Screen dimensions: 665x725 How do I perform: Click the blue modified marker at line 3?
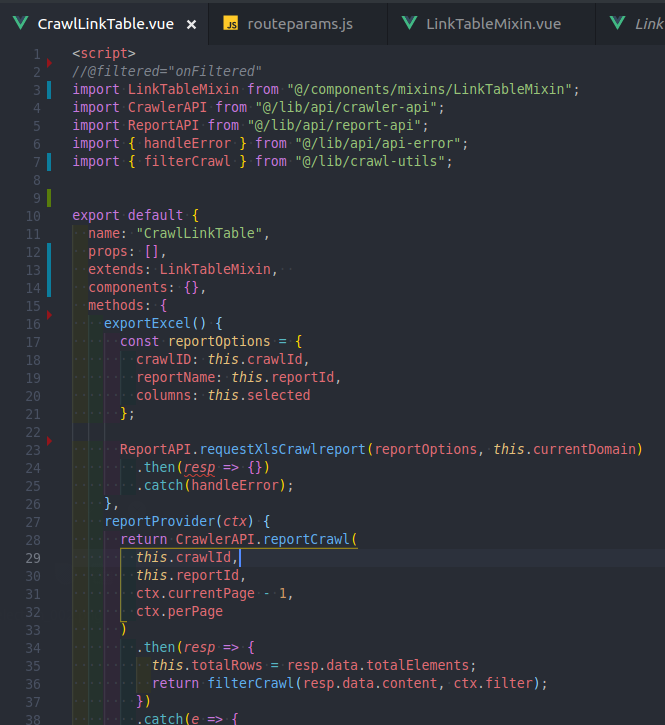coord(49,90)
